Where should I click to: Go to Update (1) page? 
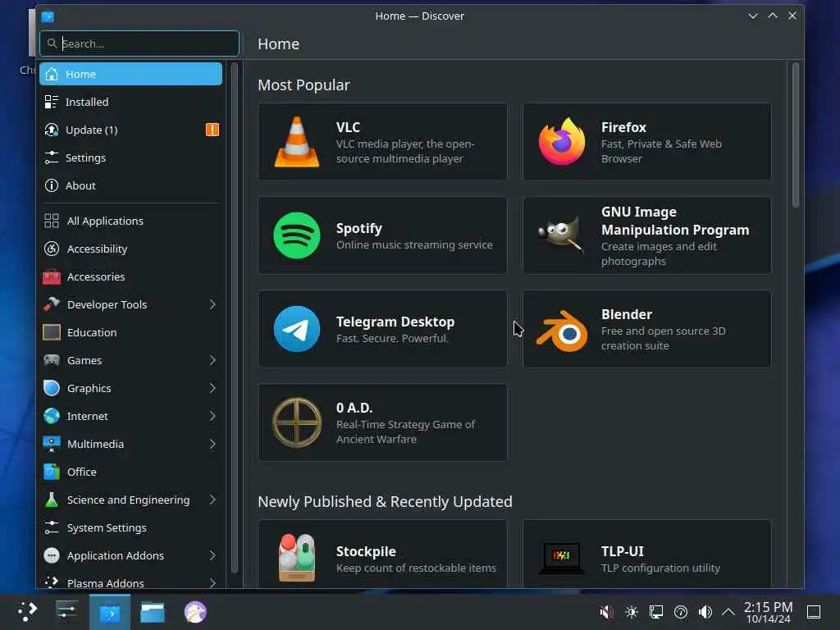[130, 130]
